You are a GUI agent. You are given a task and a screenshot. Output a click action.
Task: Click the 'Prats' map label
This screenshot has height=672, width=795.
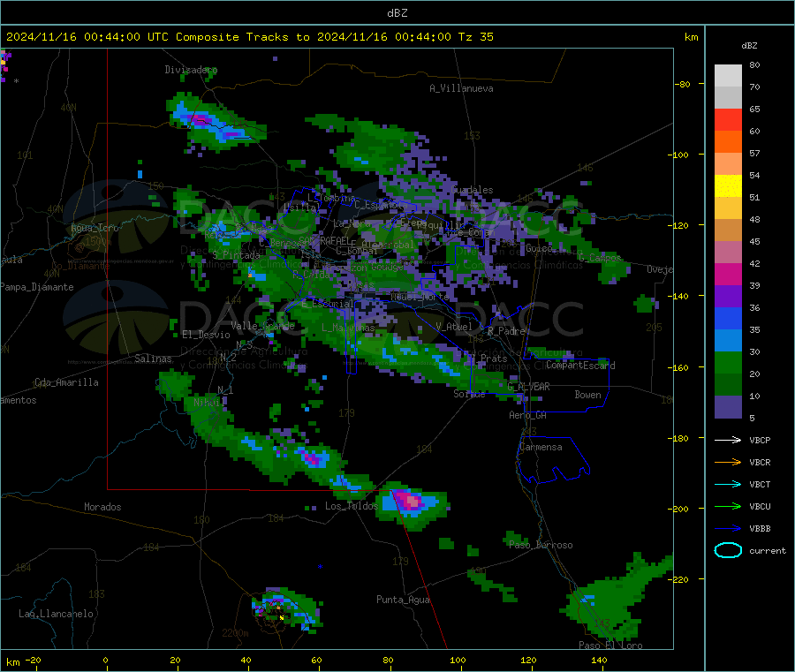pos(494,359)
